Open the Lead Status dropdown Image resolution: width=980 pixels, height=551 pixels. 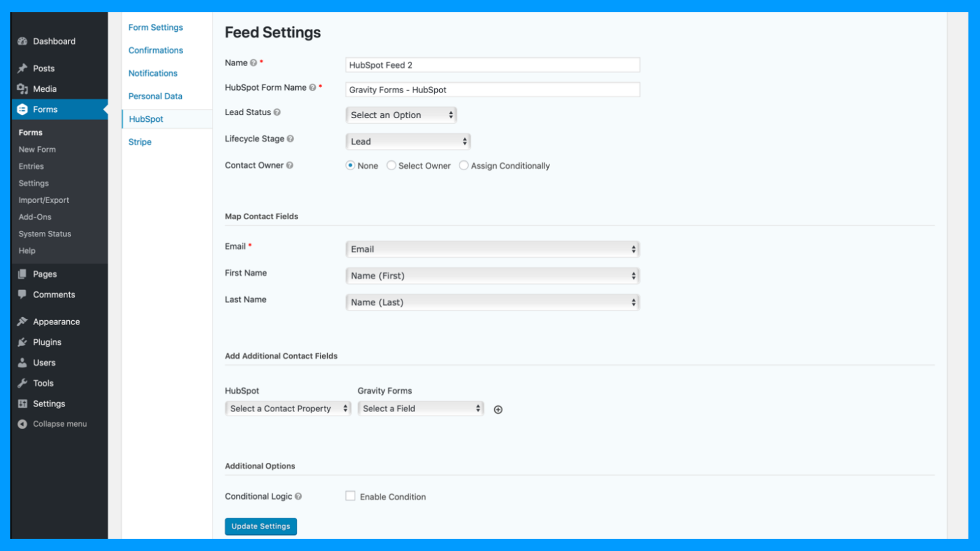[x=401, y=115]
